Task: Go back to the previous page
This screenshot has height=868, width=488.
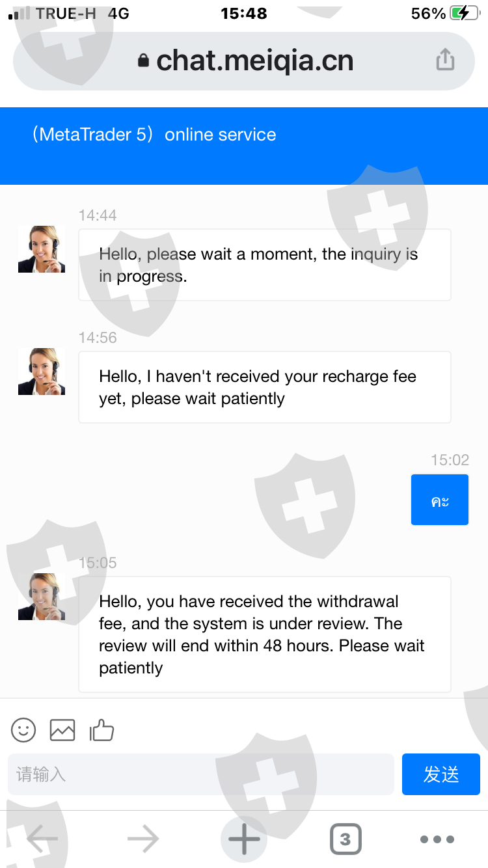Action: pos(42,839)
